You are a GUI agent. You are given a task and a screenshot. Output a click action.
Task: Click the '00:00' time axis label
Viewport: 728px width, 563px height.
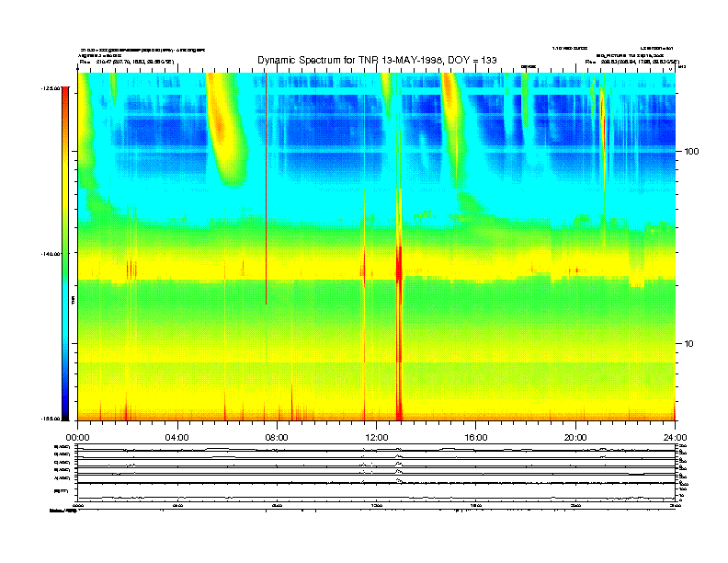coord(77,438)
